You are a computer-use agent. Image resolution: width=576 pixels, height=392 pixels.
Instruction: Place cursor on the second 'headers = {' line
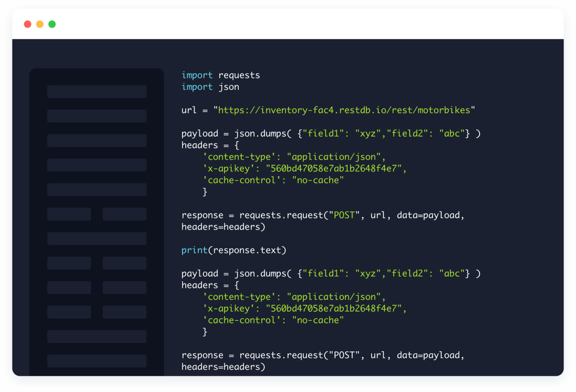tap(210, 285)
